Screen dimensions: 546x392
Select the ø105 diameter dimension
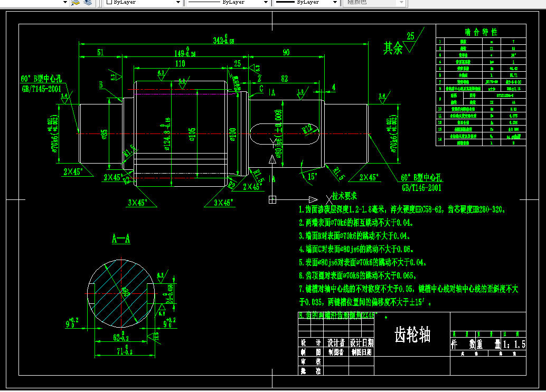pyautogui.click(x=192, y=135)
